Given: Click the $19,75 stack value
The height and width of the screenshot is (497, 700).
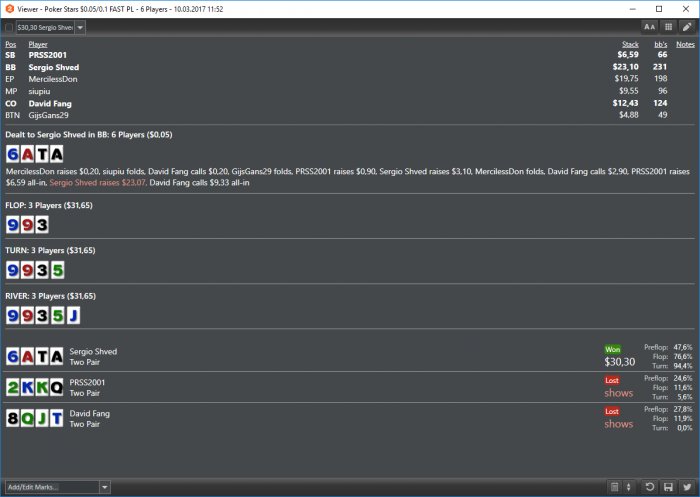Looking at the screenshot, I should [x=626, y=79].
